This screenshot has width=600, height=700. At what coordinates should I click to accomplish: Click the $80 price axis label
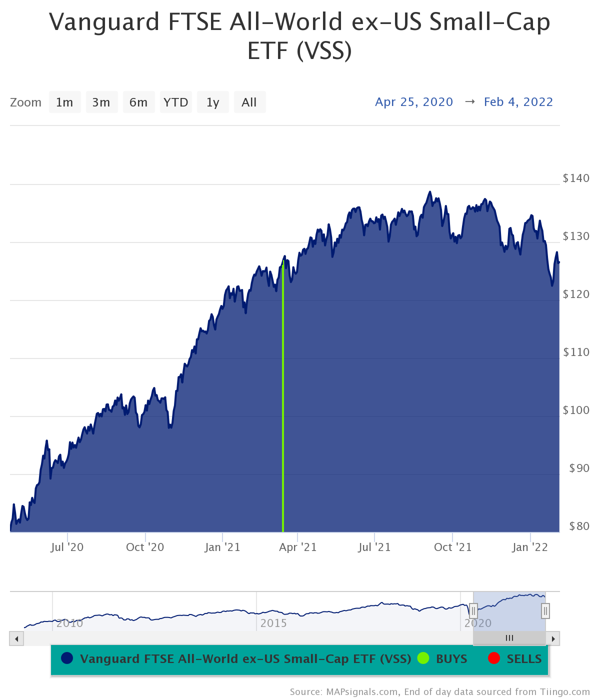pyautogui.click(x=579, y=526)
